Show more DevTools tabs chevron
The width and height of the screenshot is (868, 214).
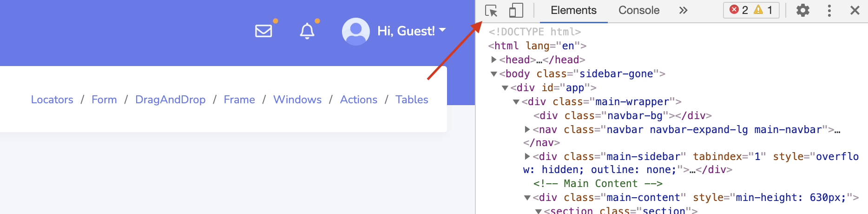click(x=683, y=10)
